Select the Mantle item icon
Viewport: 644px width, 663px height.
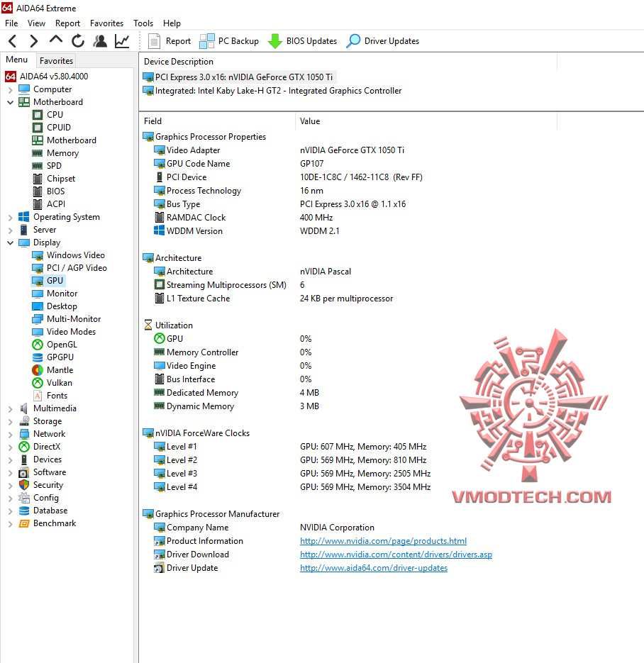[38, 370]
